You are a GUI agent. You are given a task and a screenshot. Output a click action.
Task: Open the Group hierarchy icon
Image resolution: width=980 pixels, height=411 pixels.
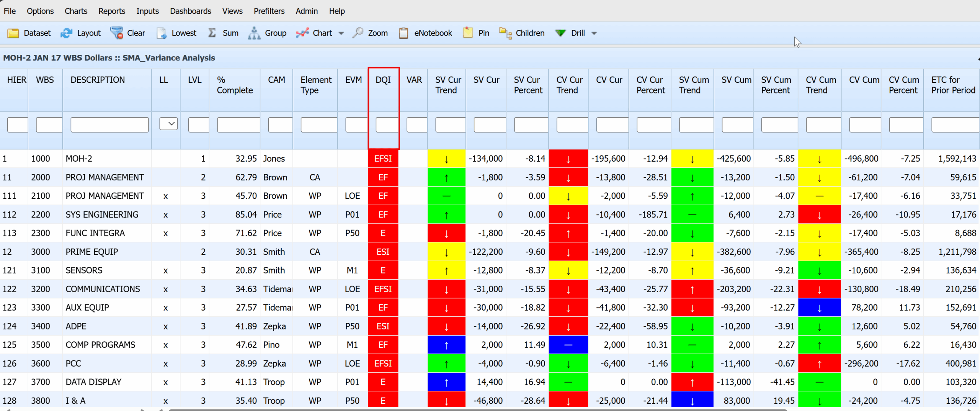click(254, 33)
